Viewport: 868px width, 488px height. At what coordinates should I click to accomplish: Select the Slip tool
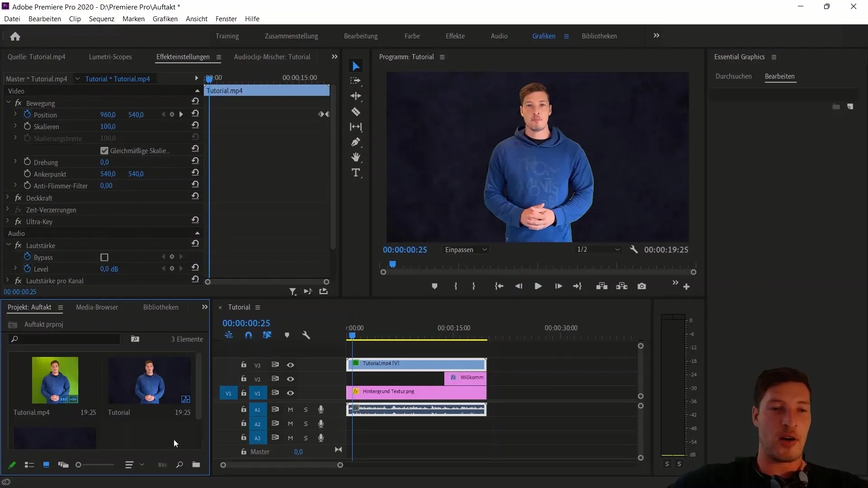point(356,127)
